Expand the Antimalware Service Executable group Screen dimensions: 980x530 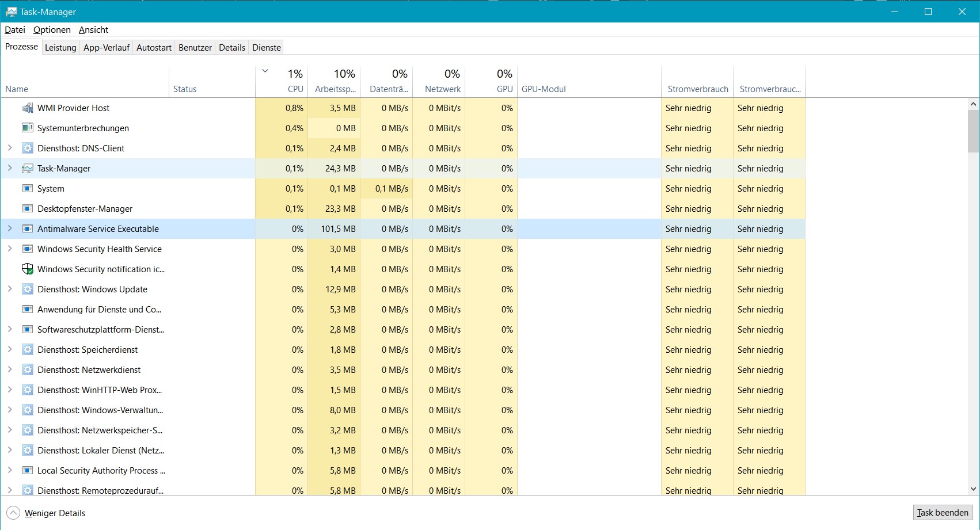(10, 228)
